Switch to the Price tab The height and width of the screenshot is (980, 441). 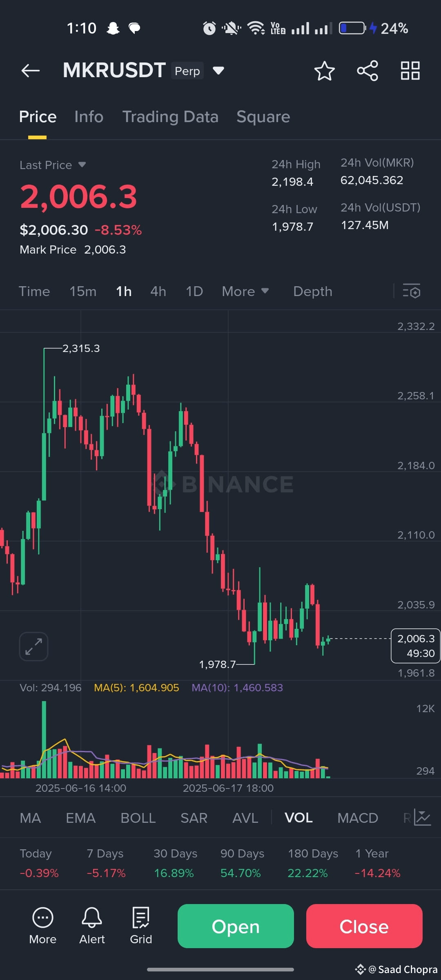click(38, 117)
